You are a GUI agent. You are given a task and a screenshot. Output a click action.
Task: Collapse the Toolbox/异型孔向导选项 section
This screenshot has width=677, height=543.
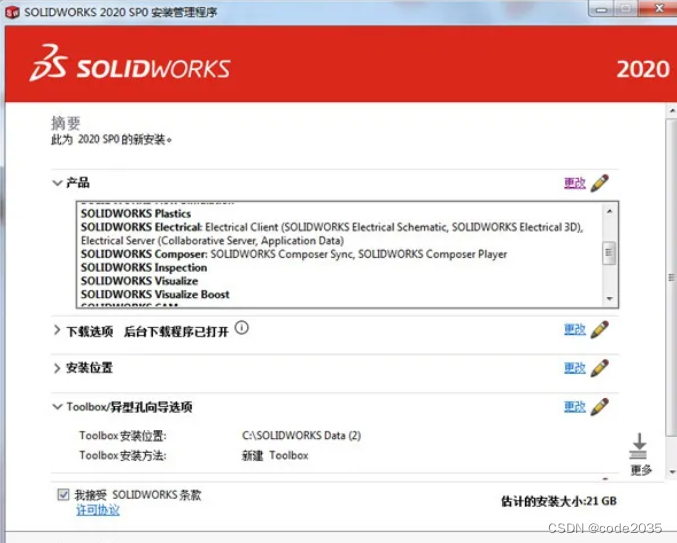[57, 407]
